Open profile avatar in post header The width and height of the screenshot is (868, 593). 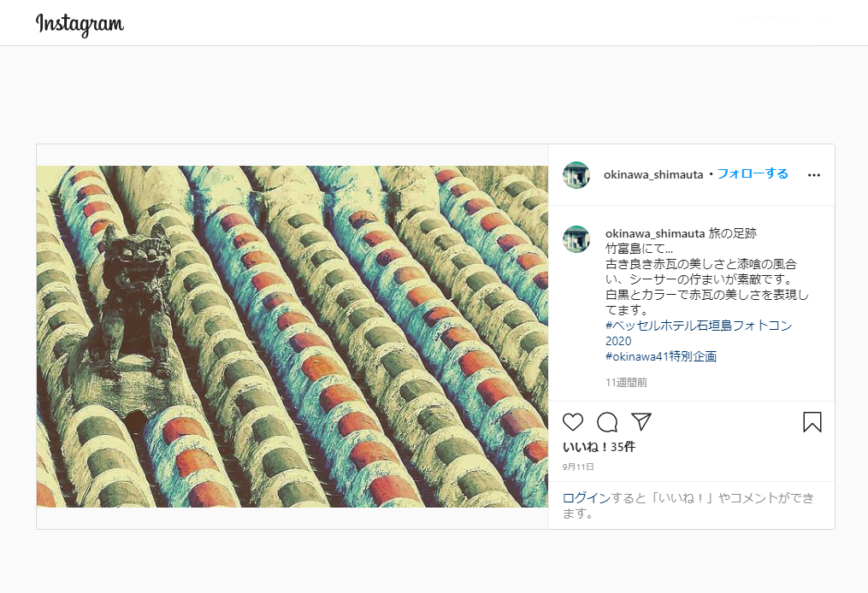click(576, 175)
